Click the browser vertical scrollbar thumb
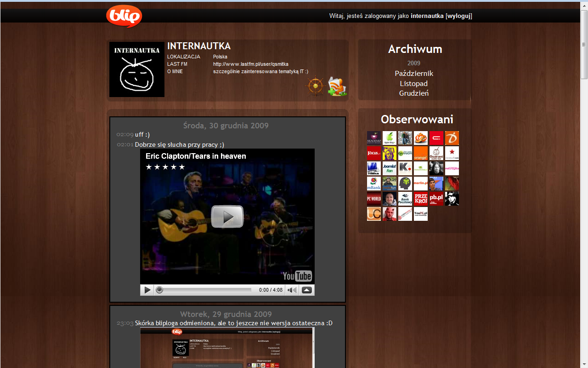This screenshot has height=368, width=588. pyautogui.click(x=584, y=45)
